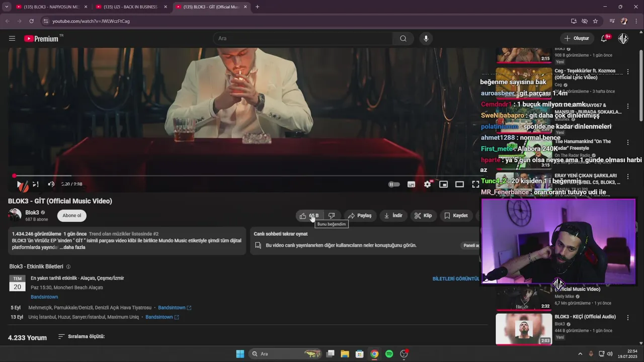Open YouTube notifications bell

coord(604,38)
